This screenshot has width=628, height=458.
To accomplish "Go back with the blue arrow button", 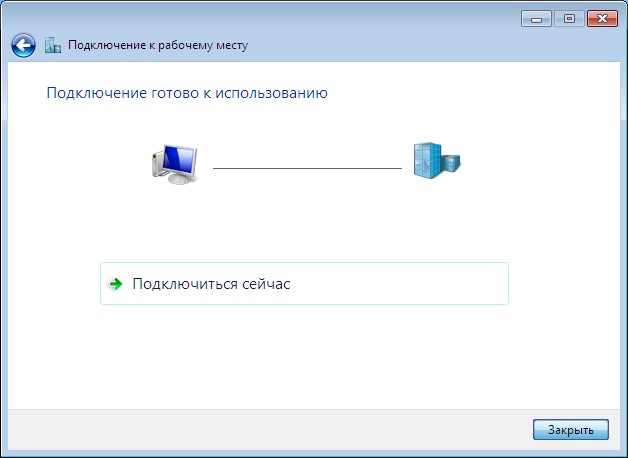I will pyautogui.click(x=23, y=45).
